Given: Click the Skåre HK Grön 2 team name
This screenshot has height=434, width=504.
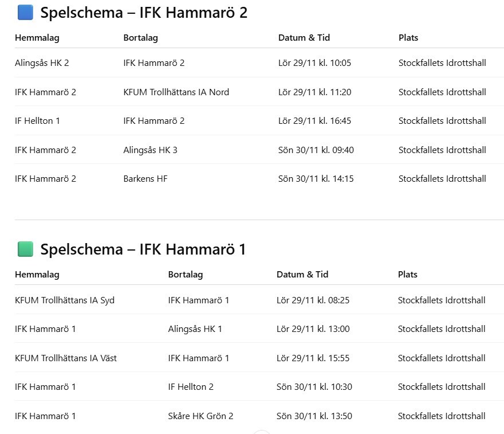Looking at the screenshot, I should click(x=200, y=416).
